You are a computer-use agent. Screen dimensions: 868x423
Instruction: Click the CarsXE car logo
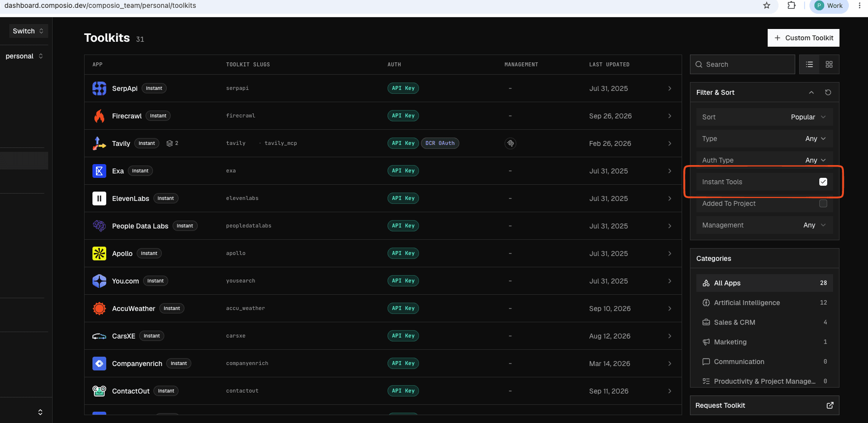click(x=99, y=336)
